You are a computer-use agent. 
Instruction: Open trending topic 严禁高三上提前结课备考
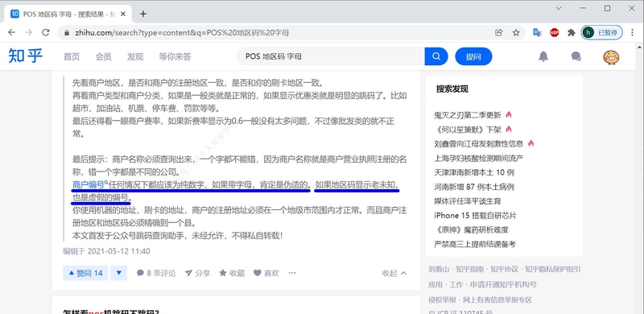[x=474, y=244]
